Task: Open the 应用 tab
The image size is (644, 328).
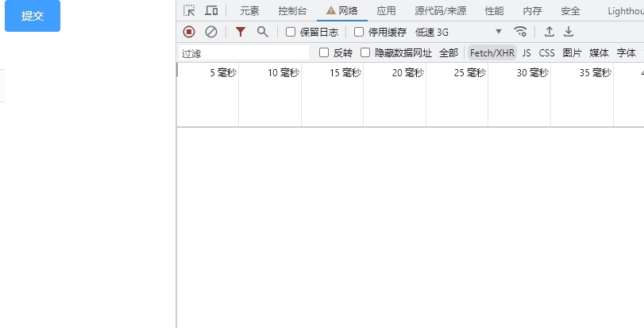Action: click(x=386, y=11)
